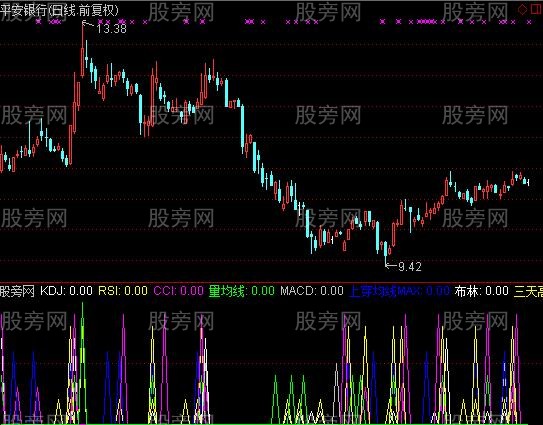Select the RSI: 0.00 indicator value

(x=123, y=291)
